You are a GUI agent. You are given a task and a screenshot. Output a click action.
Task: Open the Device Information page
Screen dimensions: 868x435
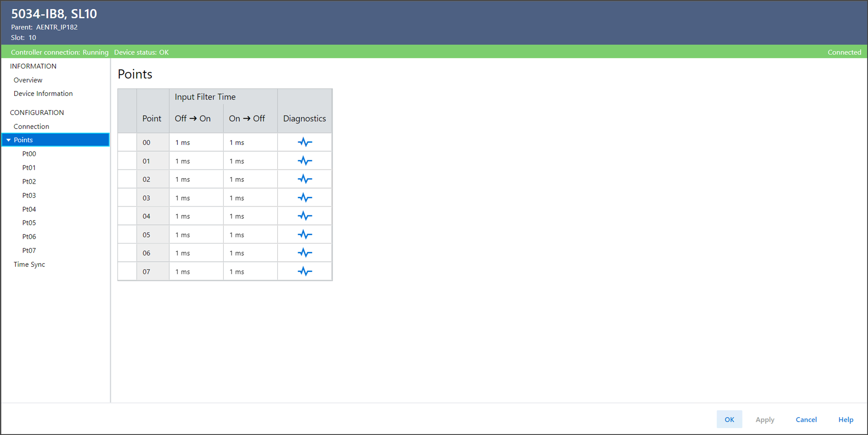[43, 93]
